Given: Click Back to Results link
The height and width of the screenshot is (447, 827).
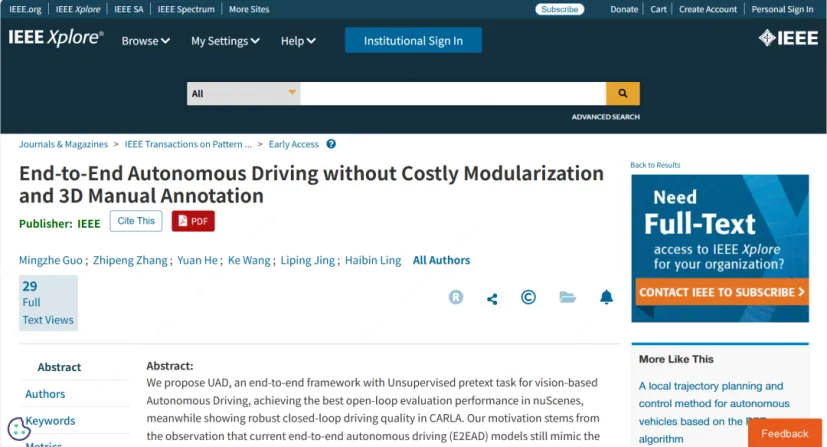Looking at the screenshot, I should click(655, 165).
